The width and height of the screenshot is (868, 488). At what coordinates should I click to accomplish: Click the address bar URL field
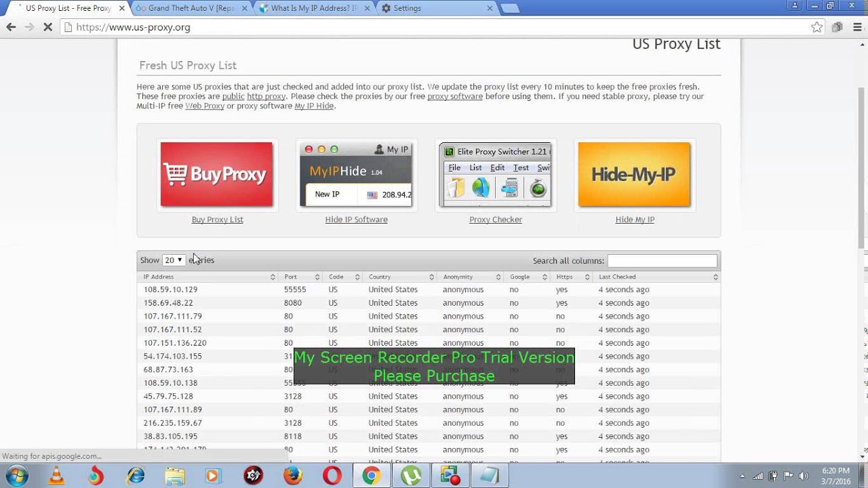[x=434, y=27]
